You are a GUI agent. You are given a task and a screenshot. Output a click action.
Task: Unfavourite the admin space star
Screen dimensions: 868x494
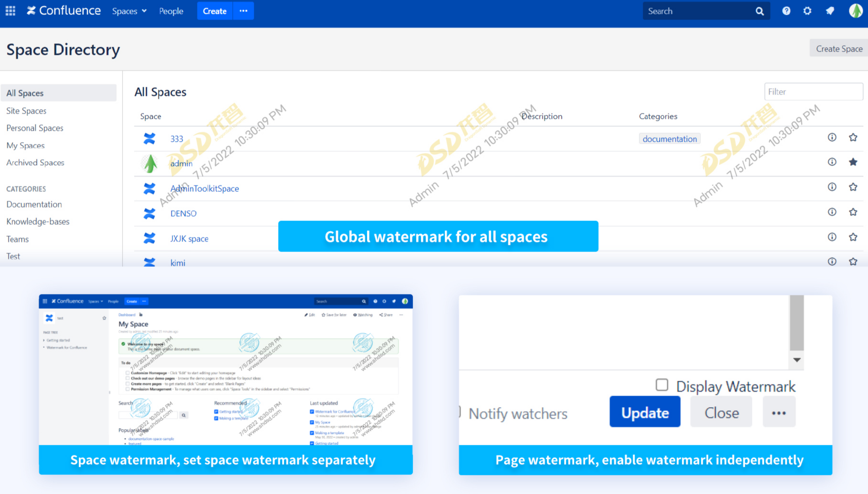(x=853, y=162)
